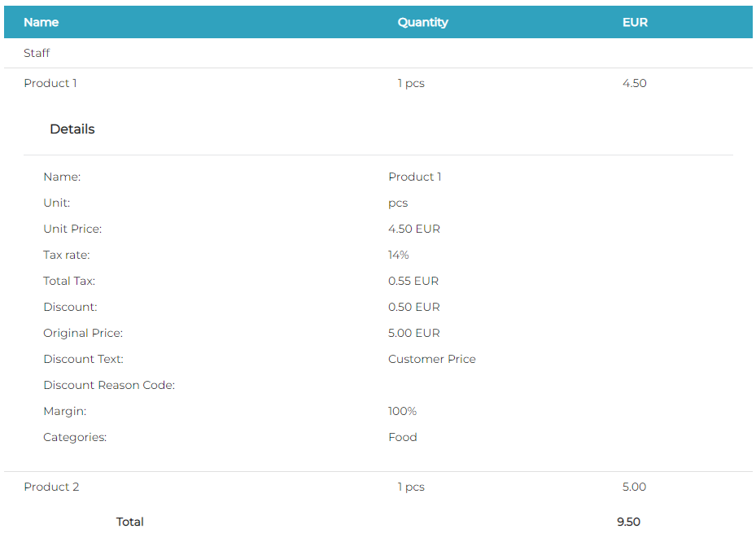Click the EUR column header
Image resolution: width=756 pixels, height=555 pixels.
[635, 23]
